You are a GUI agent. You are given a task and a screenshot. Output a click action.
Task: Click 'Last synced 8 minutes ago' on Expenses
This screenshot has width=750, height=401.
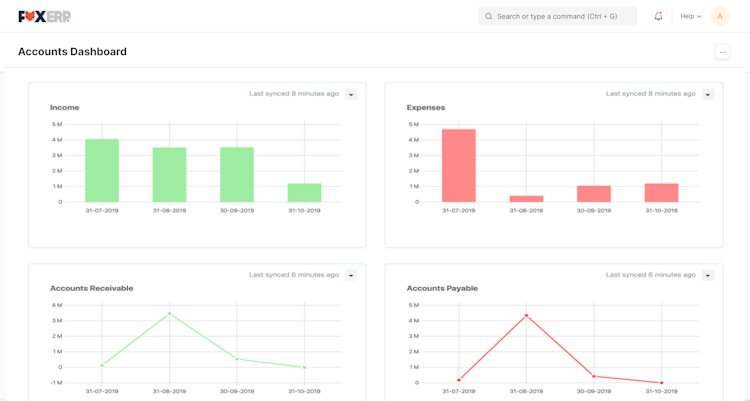pyautogui.click(x=651, y=94)
